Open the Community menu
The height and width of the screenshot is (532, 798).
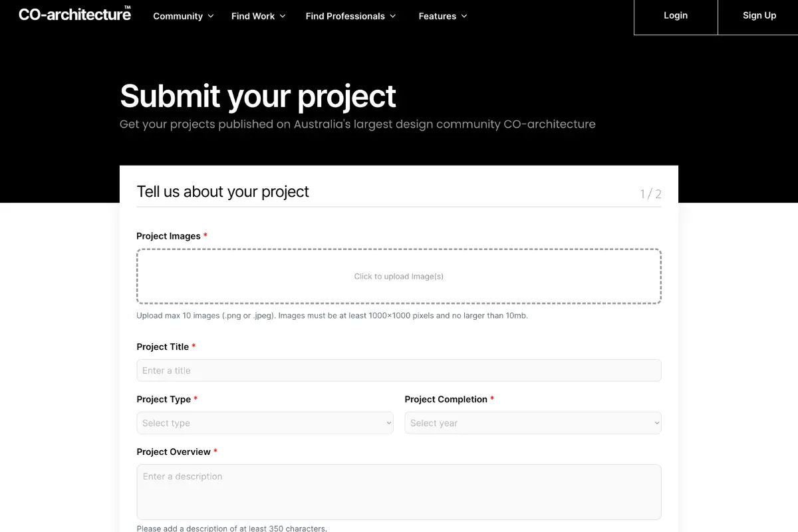pos(178,16)
